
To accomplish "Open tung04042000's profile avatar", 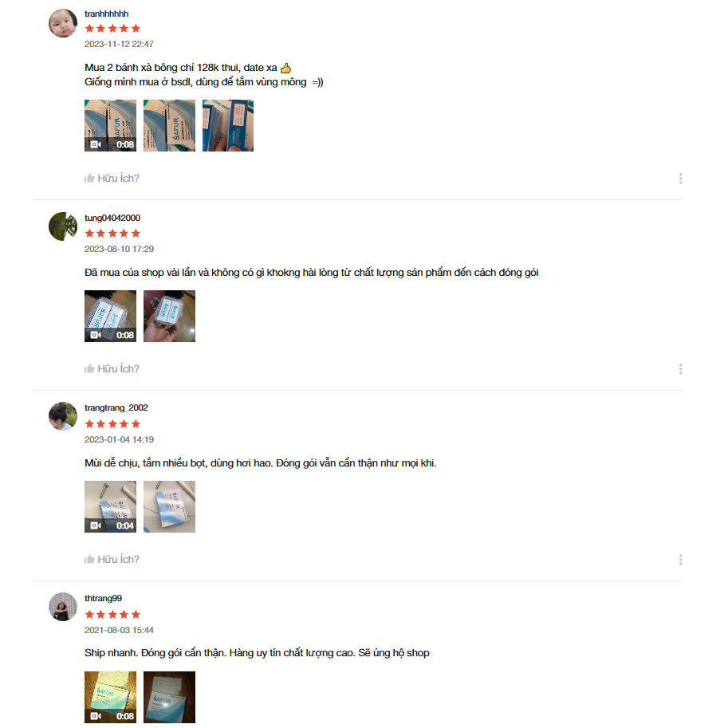I will point(63,226).
